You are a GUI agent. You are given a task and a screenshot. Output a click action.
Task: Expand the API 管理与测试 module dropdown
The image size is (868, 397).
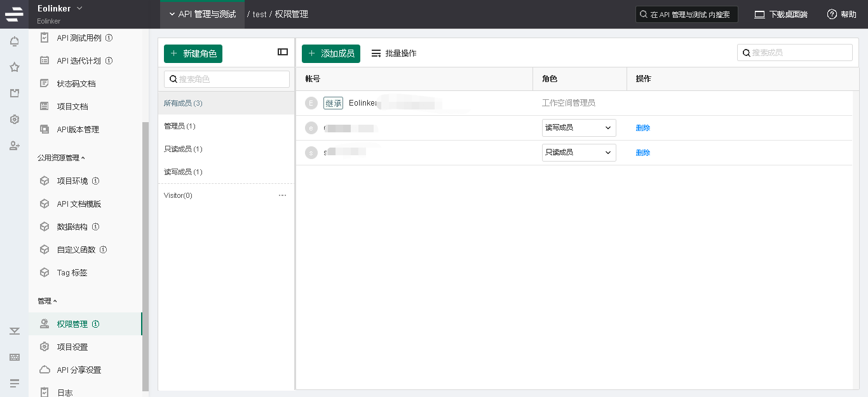tap(202, 14)
